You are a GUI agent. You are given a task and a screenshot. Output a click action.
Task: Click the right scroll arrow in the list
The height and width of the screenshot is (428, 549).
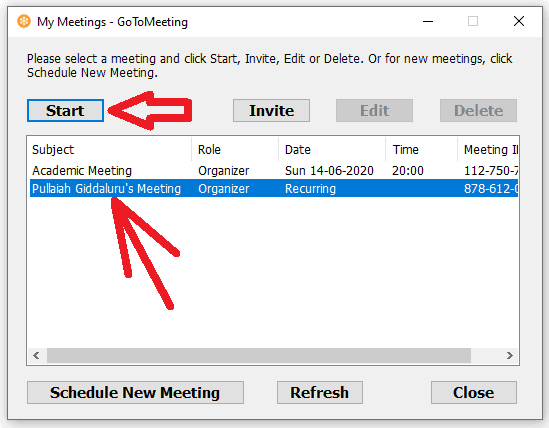pyautogui.click(x=510, y=356)
